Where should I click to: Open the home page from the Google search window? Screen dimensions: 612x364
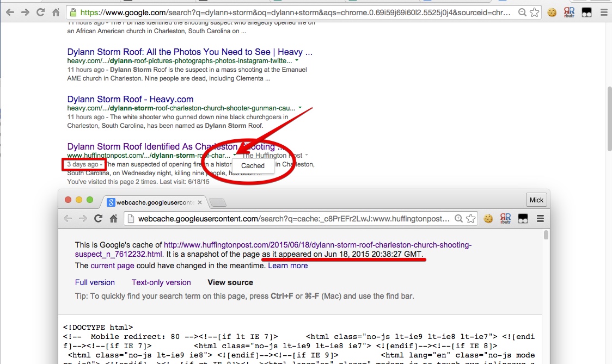coord(56,13)
